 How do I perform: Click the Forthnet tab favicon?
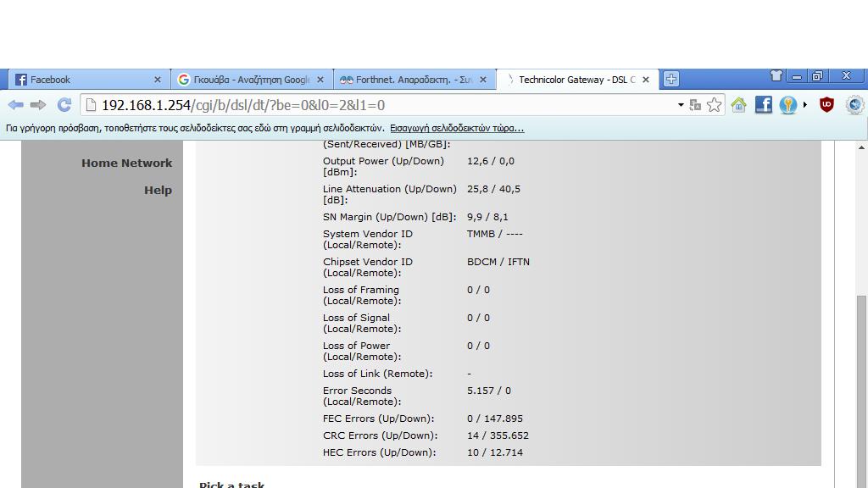347,80
